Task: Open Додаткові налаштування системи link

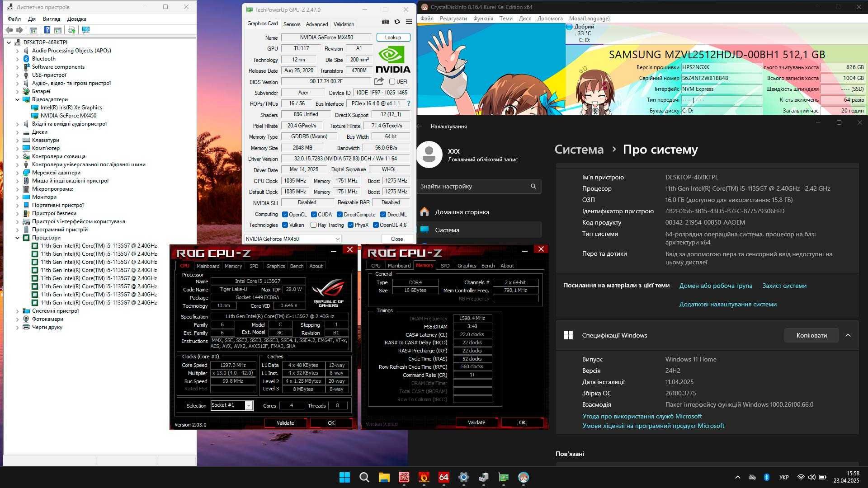Action: tap(728, 304)
